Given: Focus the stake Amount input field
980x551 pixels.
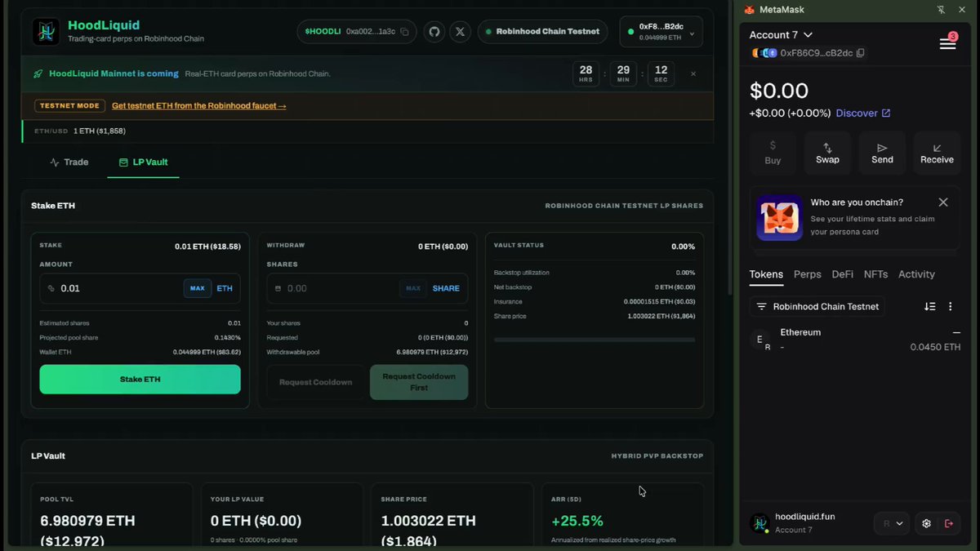Looking at the screenshot, I should [x=140, y=288].
